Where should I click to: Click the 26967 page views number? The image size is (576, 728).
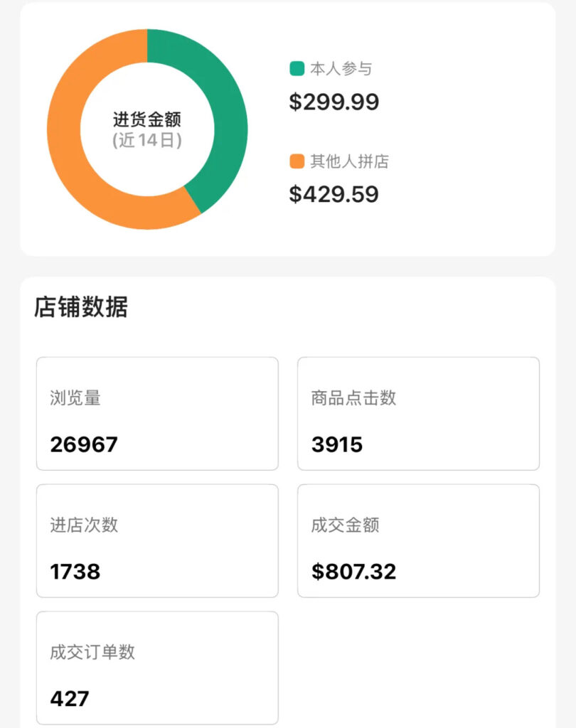pyautogui.click(x=84, y=445)
